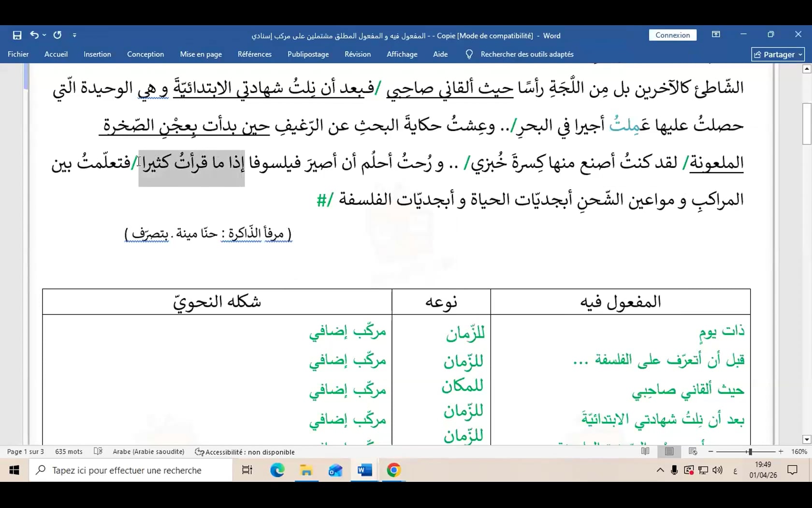The height and width of the screenshot is (508, 812).
Task: Select the Mise en page tab
Action: point(201,54)
